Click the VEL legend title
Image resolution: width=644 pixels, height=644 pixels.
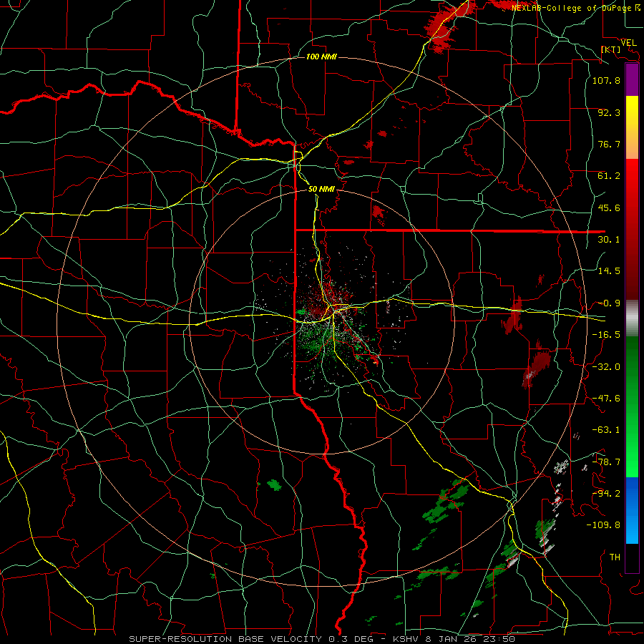[629, 42]
